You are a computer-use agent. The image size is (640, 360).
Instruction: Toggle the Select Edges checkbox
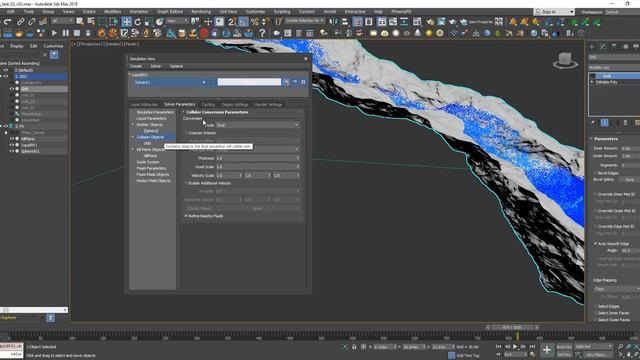(596, 306)
